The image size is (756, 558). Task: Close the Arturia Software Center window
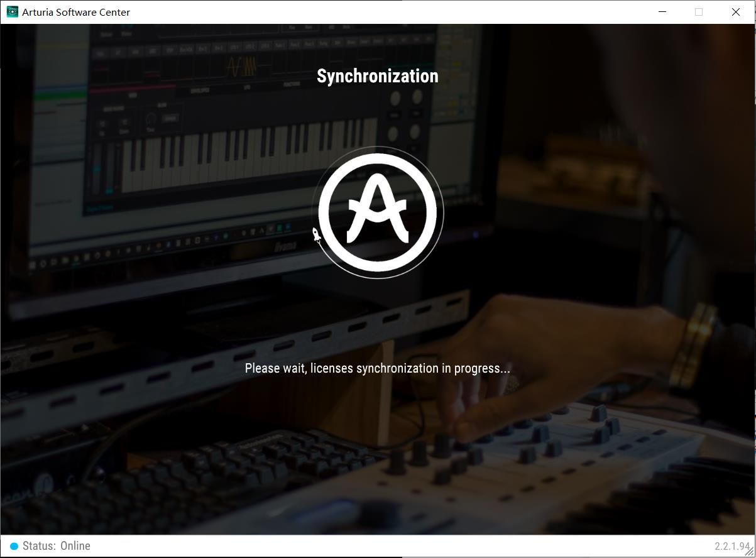736,12
